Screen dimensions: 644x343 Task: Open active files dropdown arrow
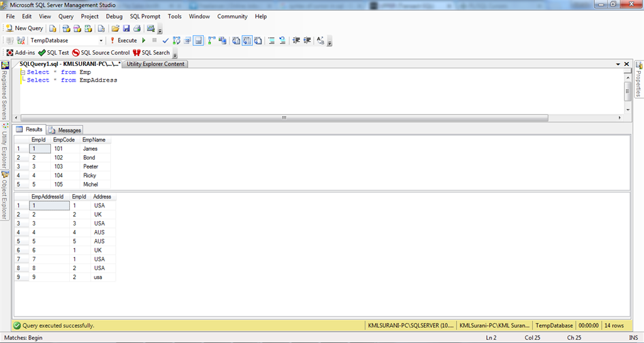pyautogui.click(x=618, y=64)
